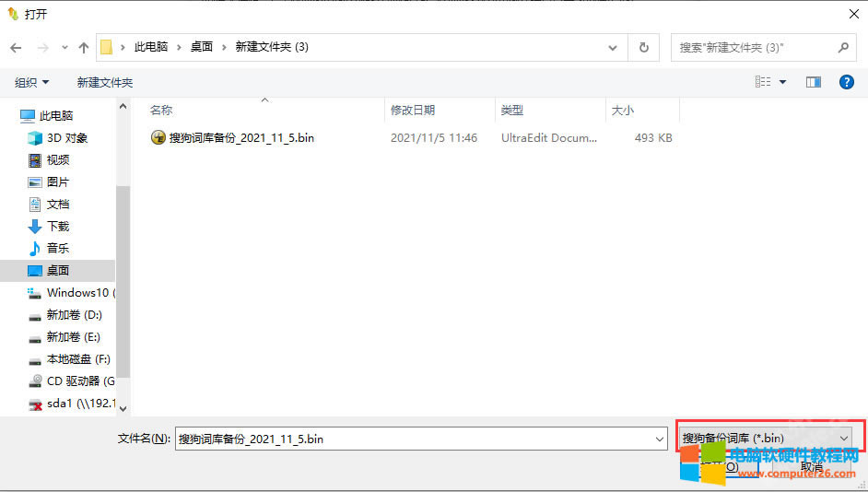Close the 打开 dialog
The width and height of the screenshot is (868, 492).
click(853, 14)
